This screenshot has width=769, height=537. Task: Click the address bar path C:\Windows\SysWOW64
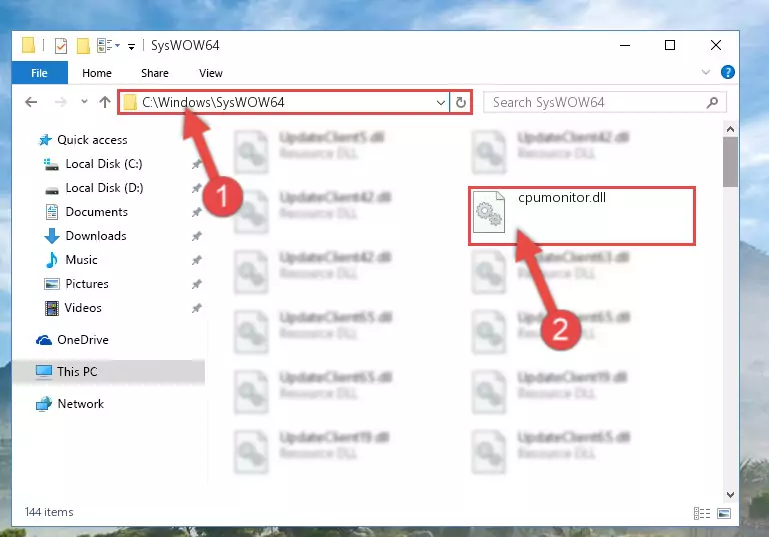tap(213, 102)
